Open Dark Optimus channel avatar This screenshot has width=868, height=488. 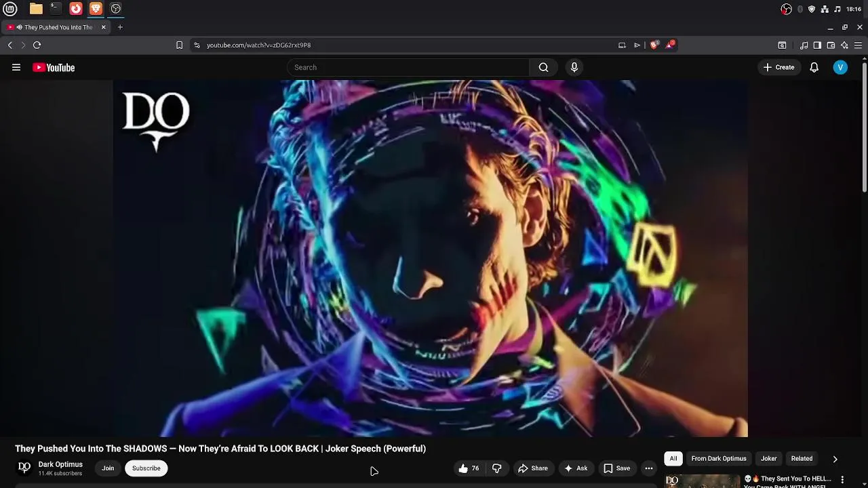point(24,468)
